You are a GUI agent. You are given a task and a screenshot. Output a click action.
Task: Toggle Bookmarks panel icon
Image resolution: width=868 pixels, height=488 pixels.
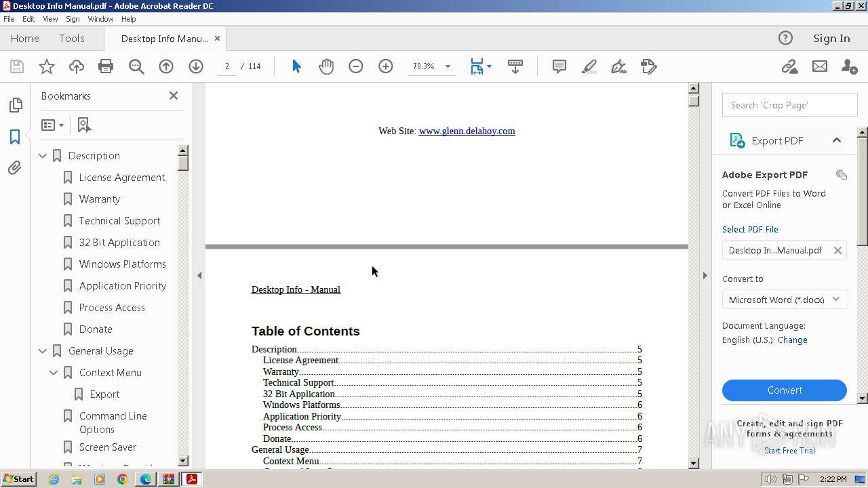(x=15, y=137)
